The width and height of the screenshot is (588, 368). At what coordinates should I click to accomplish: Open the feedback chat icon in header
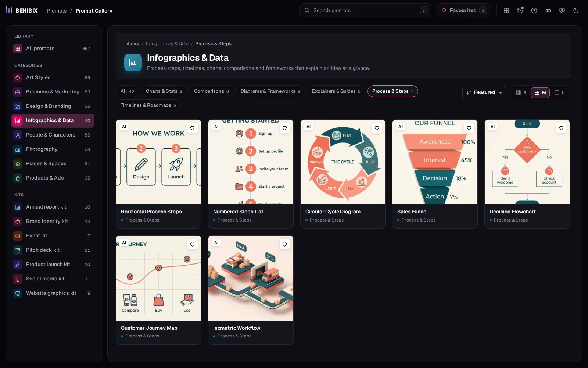[562, 10]
